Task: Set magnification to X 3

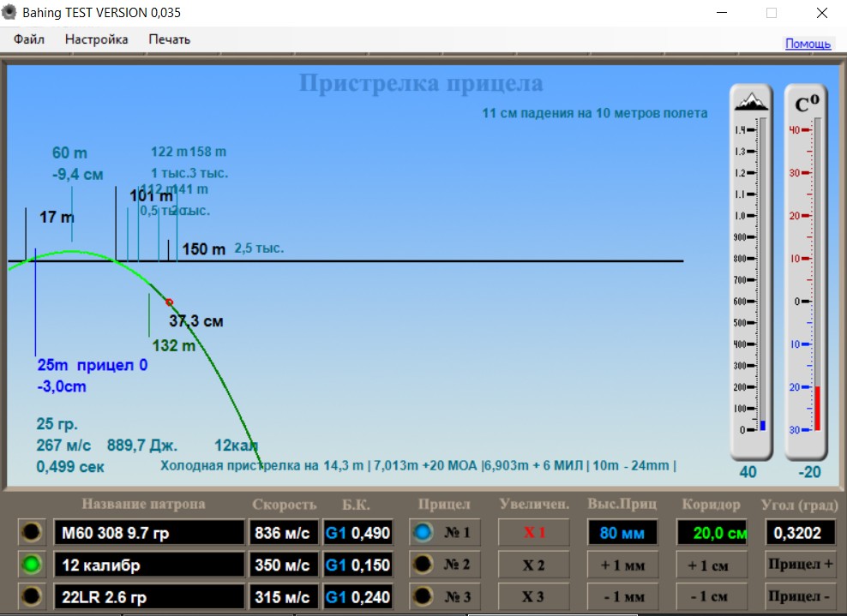Action: (x=534, y=596)
